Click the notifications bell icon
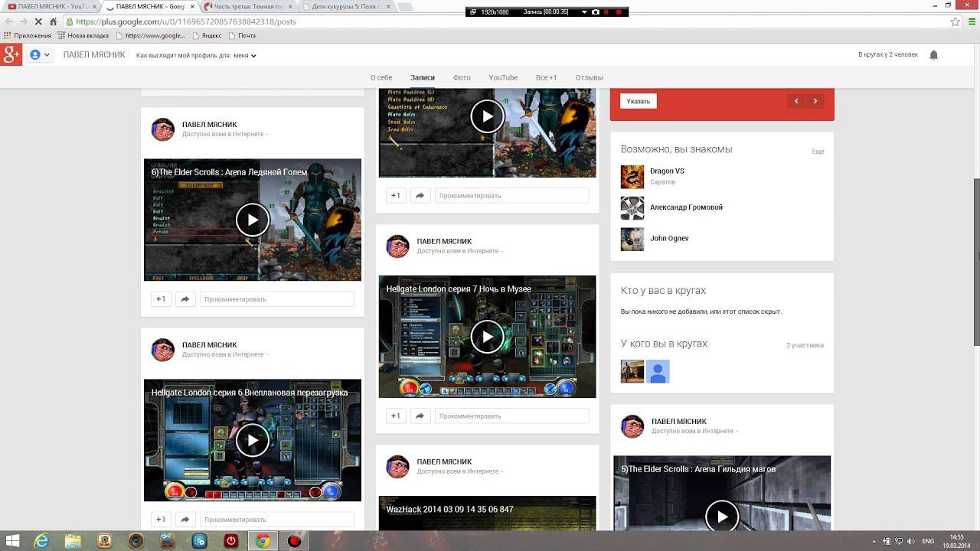 [933, 55]
